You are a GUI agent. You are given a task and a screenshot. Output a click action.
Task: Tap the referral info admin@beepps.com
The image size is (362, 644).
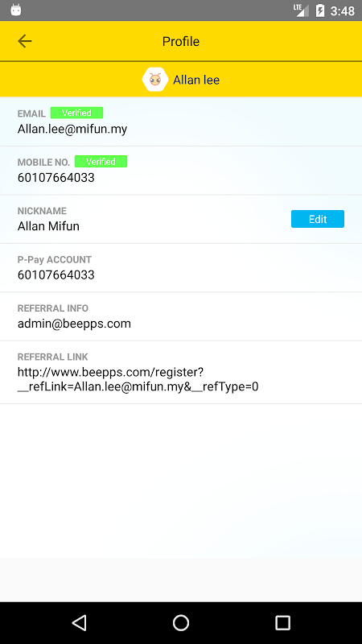74,324
